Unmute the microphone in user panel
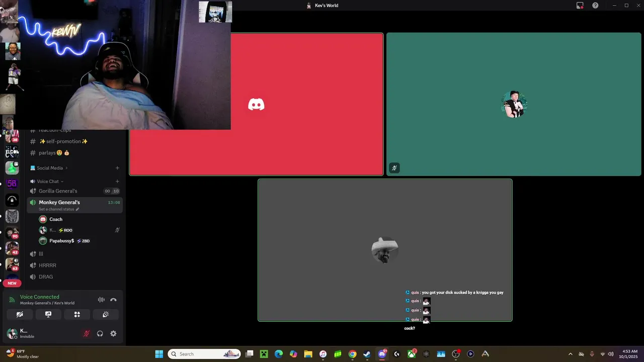 pos(87,333)
